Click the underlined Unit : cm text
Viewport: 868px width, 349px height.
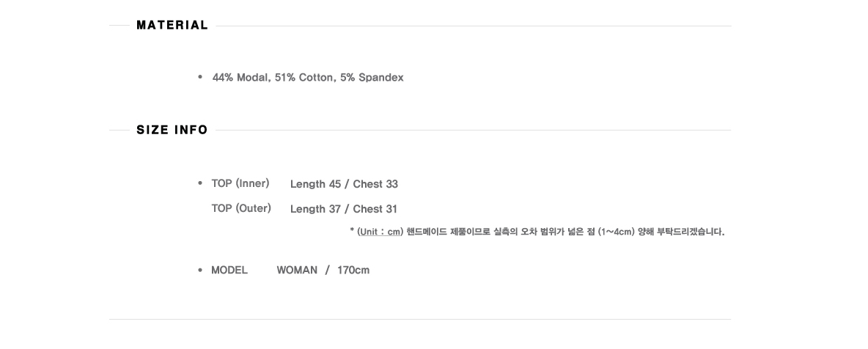[x=380, y=232]
